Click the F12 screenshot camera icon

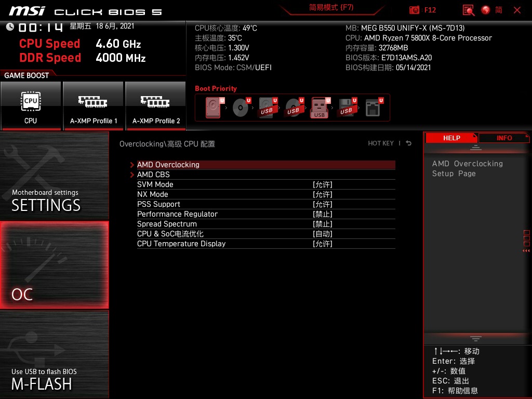[x=414, y=10]
